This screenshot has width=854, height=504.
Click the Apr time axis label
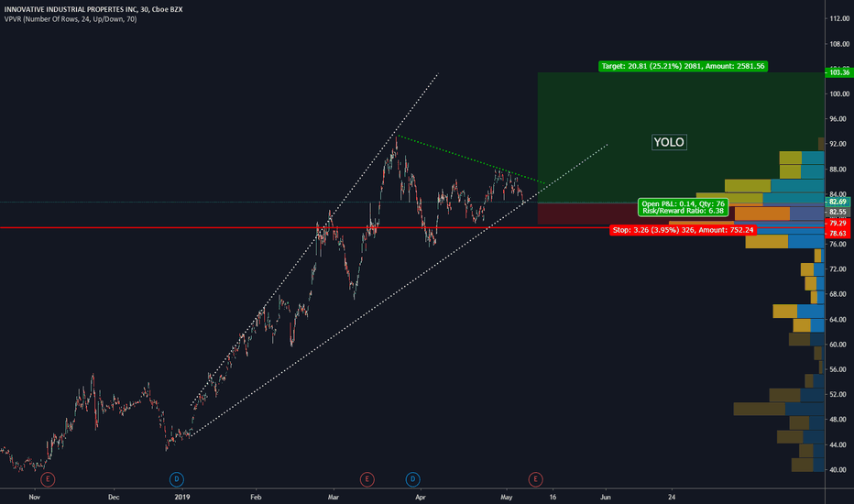420,497
